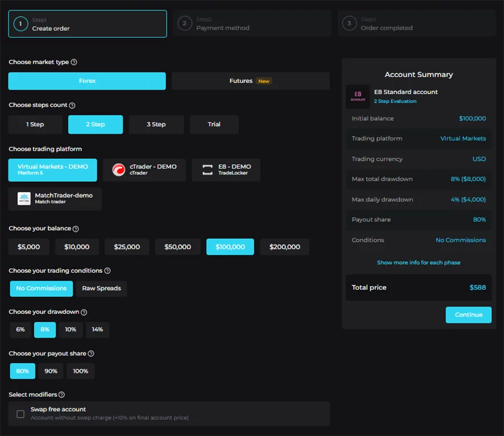Click the TradeLocker logo icon
Image resolution: width=504 pixels, height=436 pixels.
(x=207, y=170)
